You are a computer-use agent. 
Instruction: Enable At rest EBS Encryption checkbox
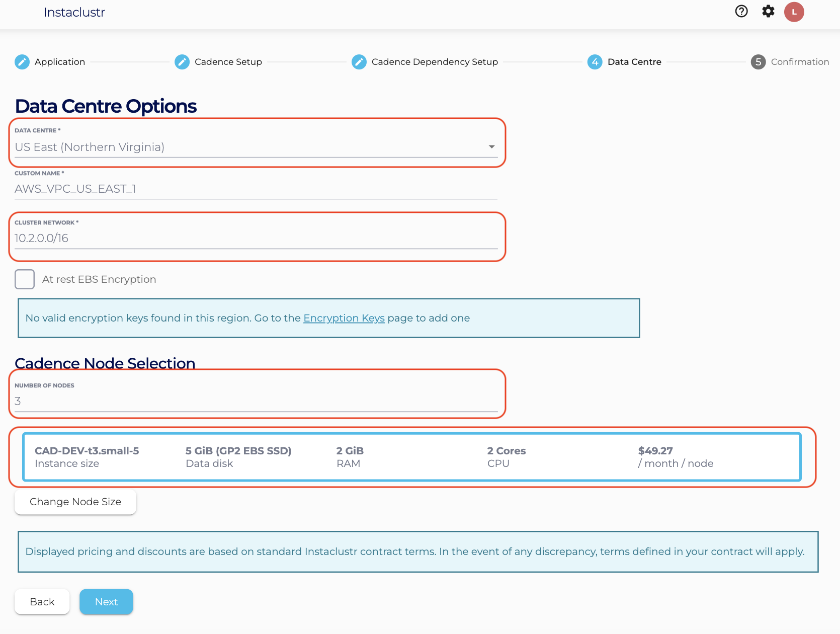click(25, 279)
